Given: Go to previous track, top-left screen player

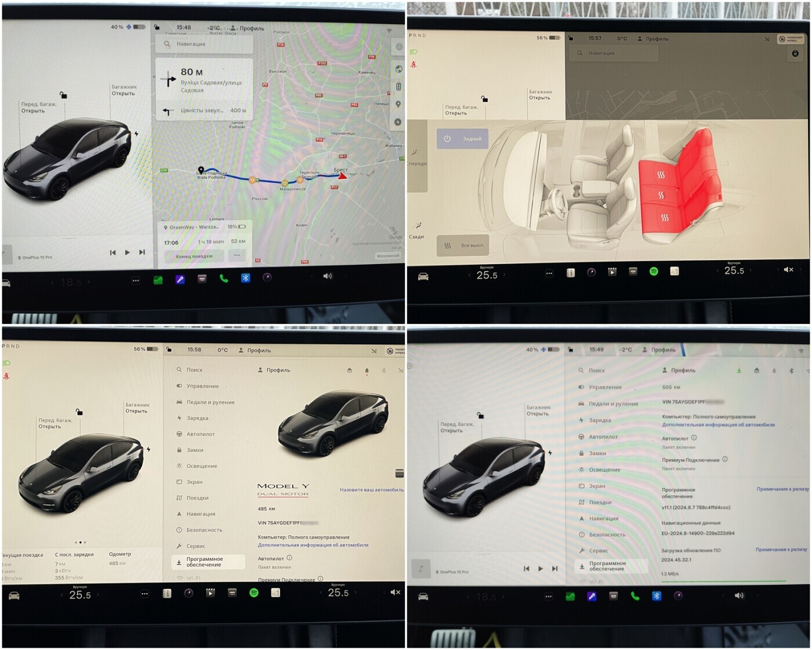Looking at the screenshot, I should [x=113, y=252].
